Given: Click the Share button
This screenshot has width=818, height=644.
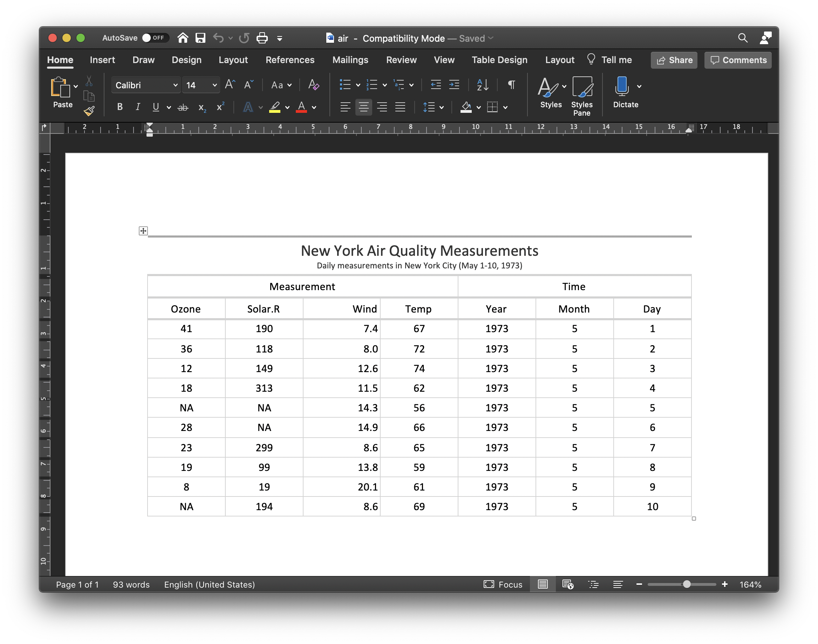Looking at the screenshot, I should tap(674, 60).
